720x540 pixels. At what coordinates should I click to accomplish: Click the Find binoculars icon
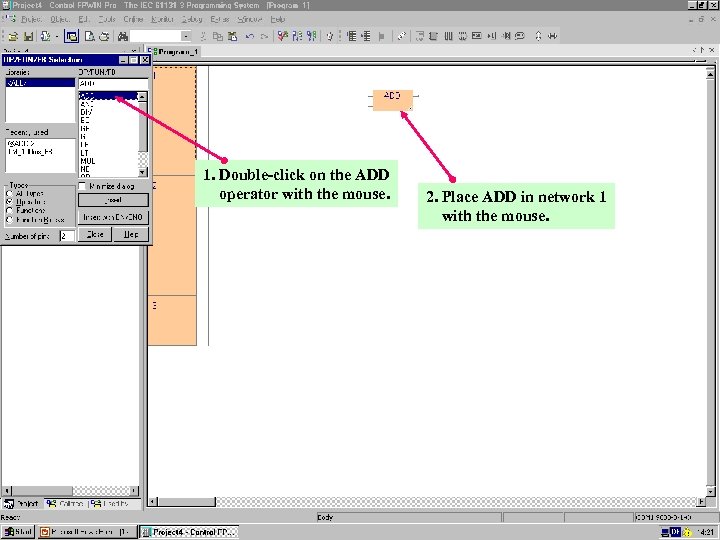click(x=123, y=36)
